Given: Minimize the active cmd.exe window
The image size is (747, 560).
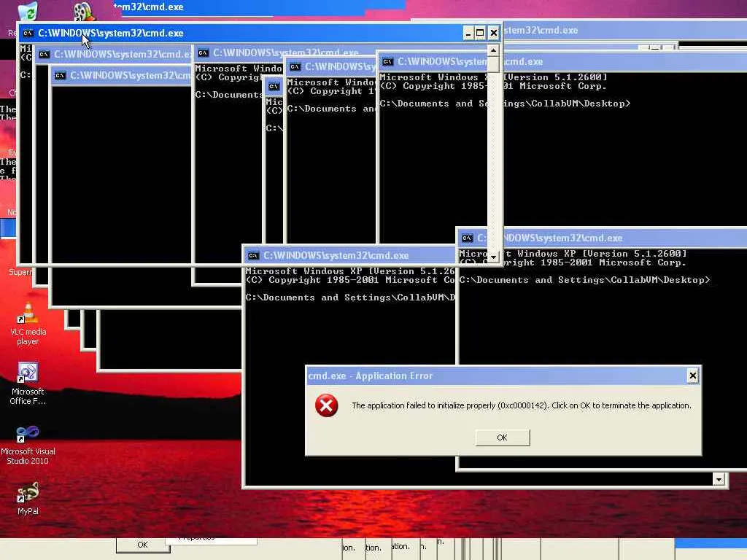Looking at the screenshot, I should tap(468, 33).
